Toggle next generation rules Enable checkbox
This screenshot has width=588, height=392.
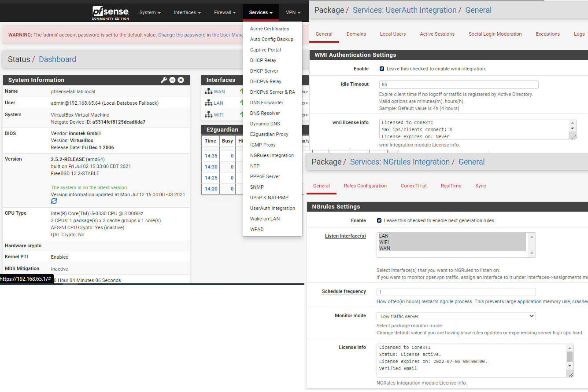pyautogui.click(x=379, y=220)
